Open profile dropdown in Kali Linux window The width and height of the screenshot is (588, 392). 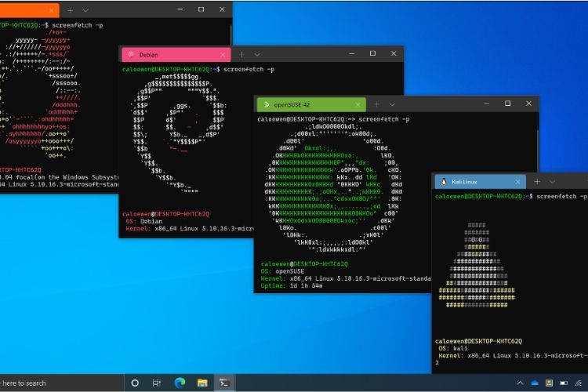(x=553, y=182)
